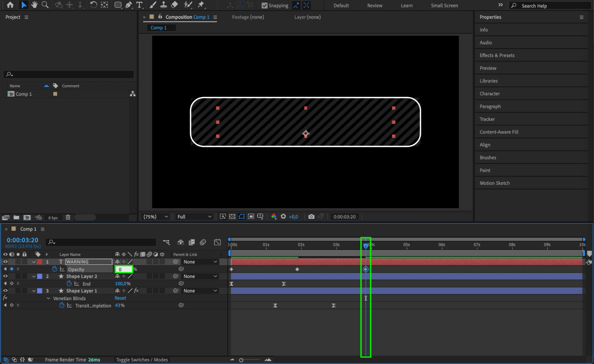Click Reset for Venetian Blinds
This screenshot has height=364, width=594.
click(120, 298)
